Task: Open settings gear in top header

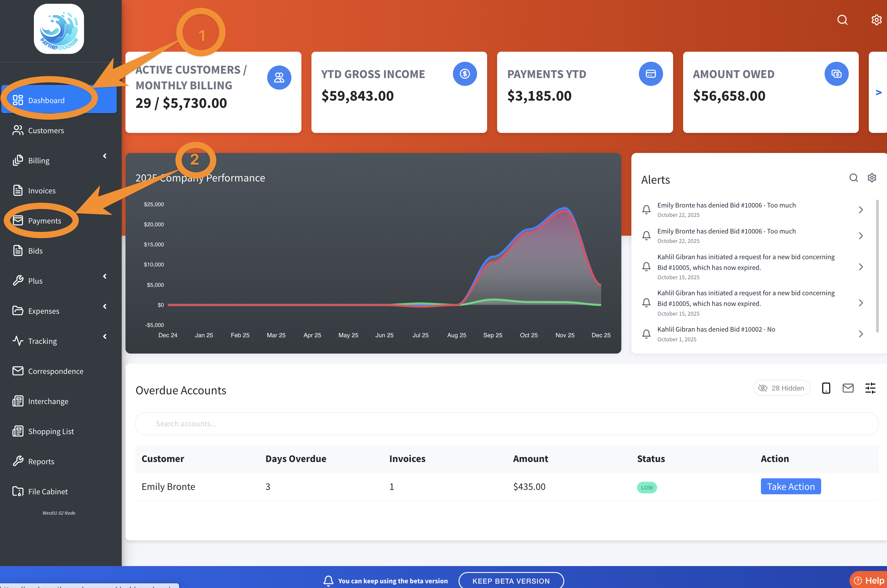Action: point(876,19)
